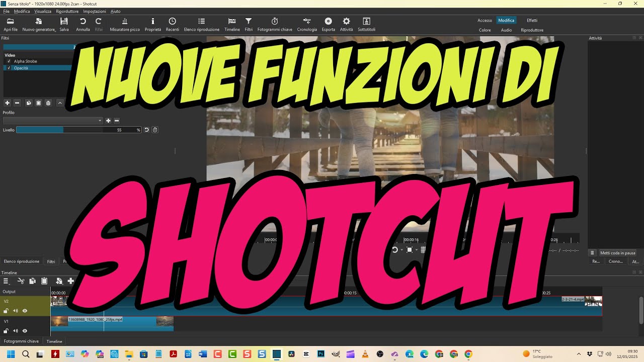The image size is (644, 362).
Task: Click the Timeline toolbar icon
Action: 232,25
